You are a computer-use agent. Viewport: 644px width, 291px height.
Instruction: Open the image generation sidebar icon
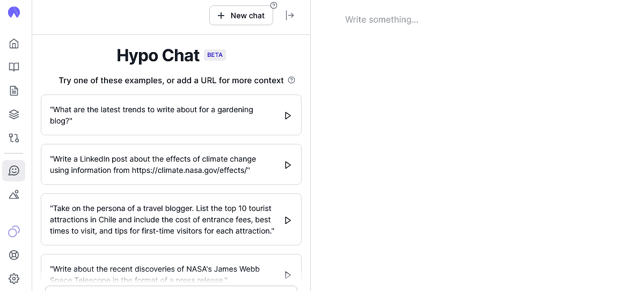tap(14, 194)
